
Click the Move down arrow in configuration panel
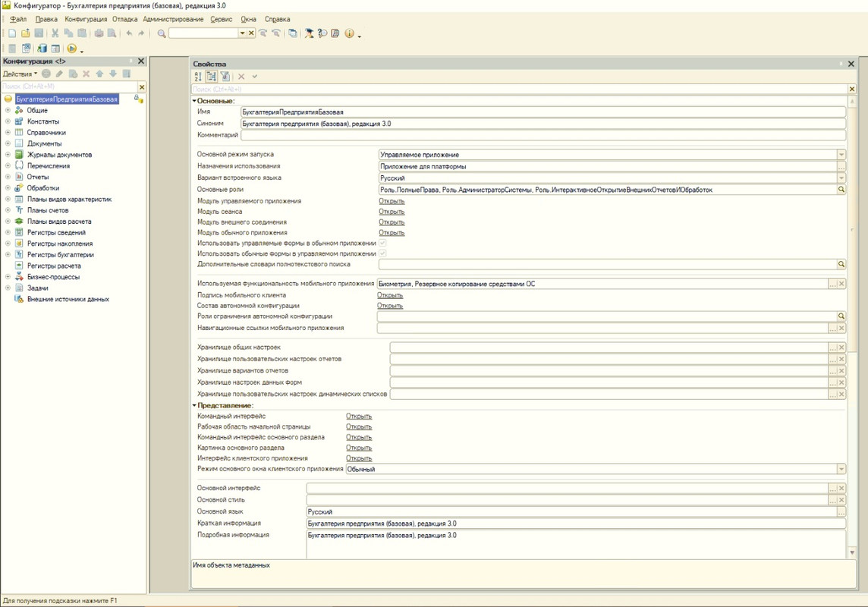click(113, 74)
